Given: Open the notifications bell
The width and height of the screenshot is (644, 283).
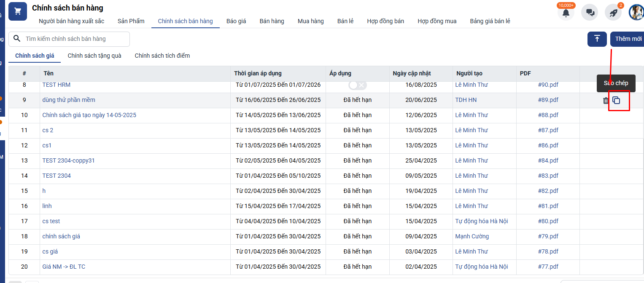Looking at the screenshot, I should click(566, 13).
